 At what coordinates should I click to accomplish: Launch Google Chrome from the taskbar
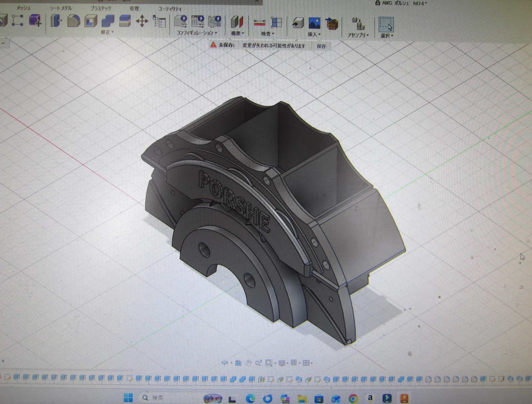click(x=353, y=399)
